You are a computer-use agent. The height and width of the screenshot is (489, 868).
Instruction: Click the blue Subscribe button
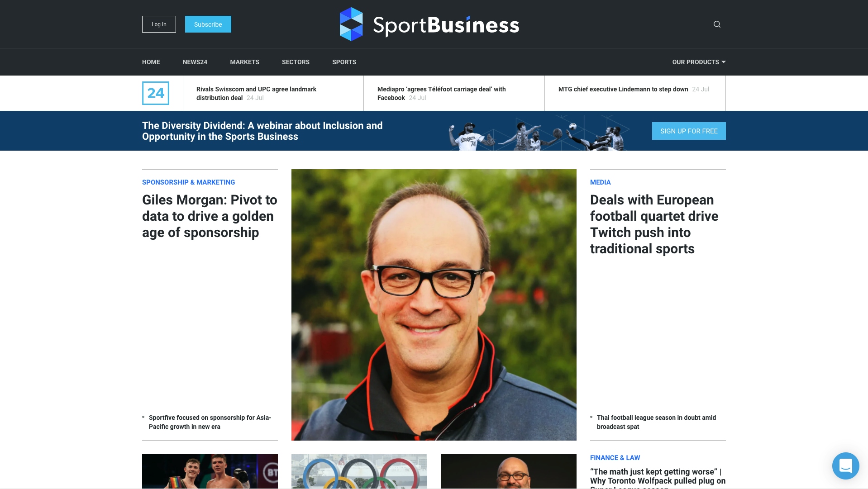208,24
